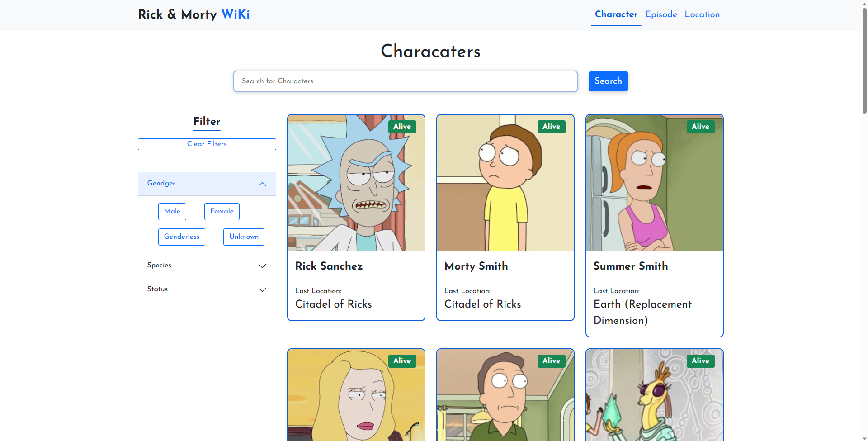
Task: Click Alive badge on the green-shirt man card
Action: [x=551, y=361]
